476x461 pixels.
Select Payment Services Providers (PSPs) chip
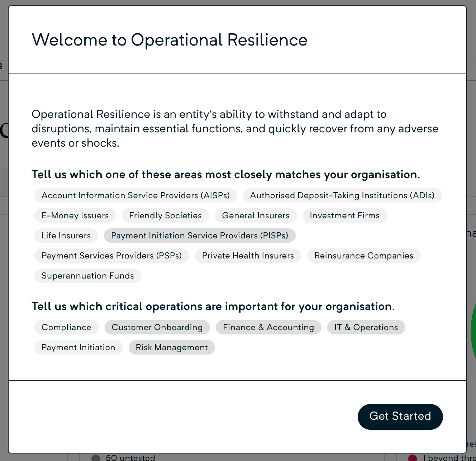pos(111,256)
